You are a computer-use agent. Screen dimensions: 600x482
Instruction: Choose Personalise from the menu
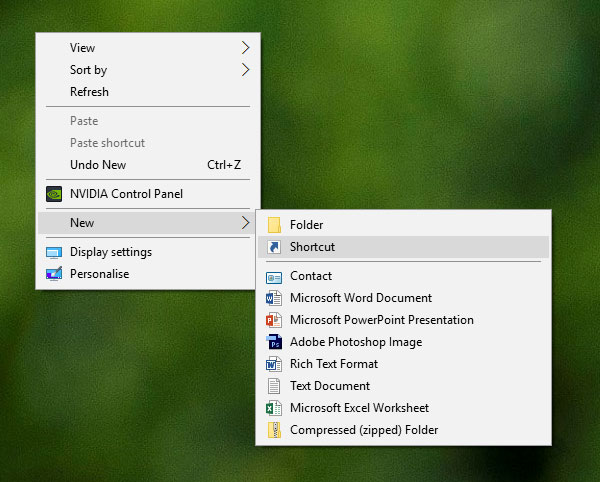point(148,274)
